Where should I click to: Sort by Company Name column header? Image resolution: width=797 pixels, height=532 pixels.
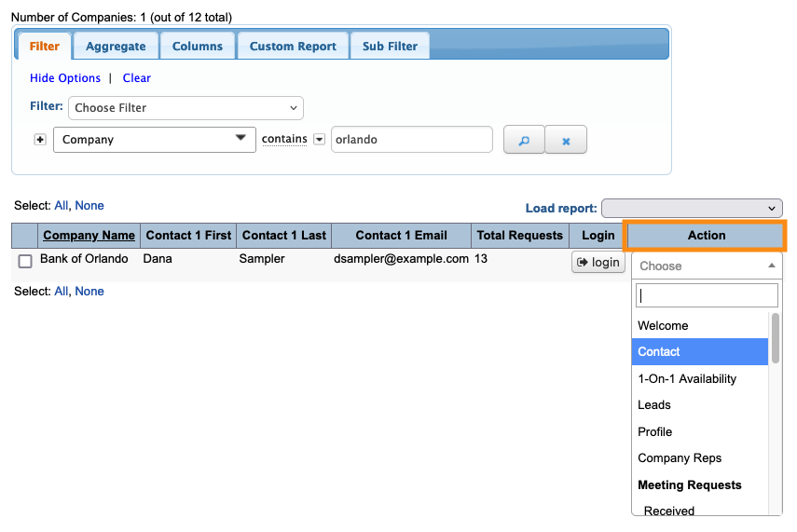click(89, 236)
